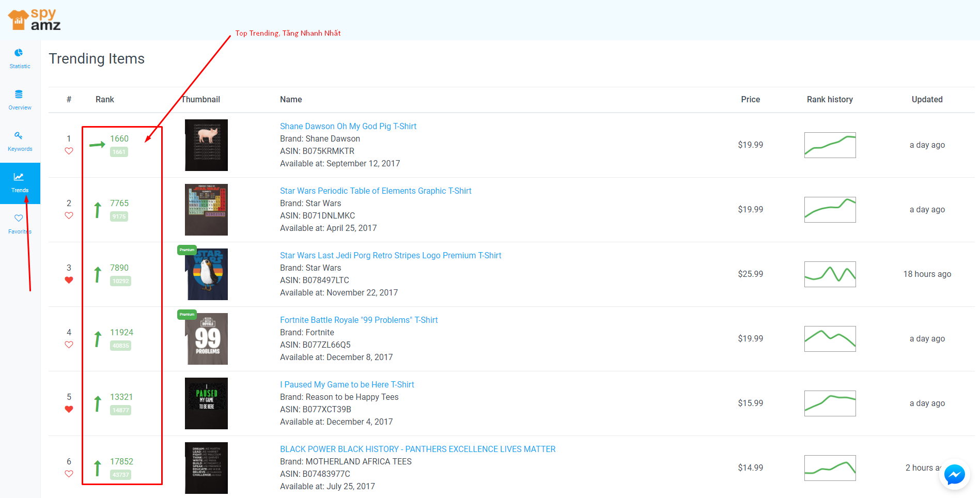
Task: Unfavorite the I Paused My Game shirt
Action: tap(69, 409)
